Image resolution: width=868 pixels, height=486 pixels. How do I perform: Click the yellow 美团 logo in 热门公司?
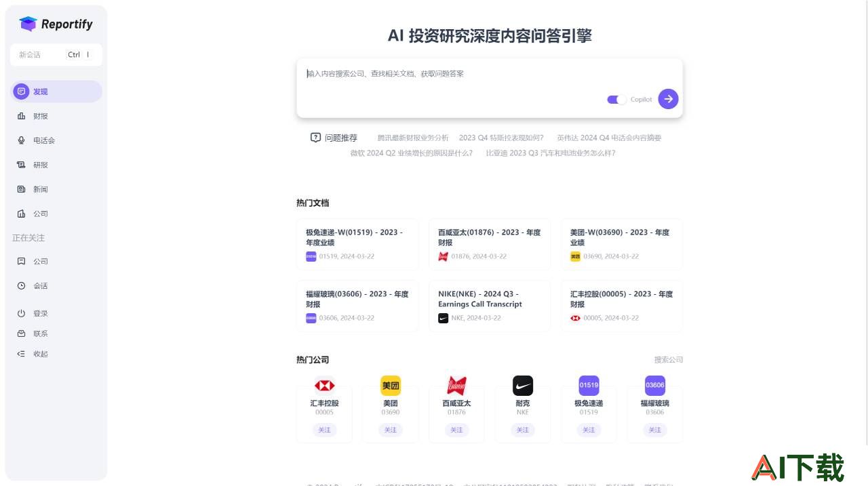tap(391, 386)
